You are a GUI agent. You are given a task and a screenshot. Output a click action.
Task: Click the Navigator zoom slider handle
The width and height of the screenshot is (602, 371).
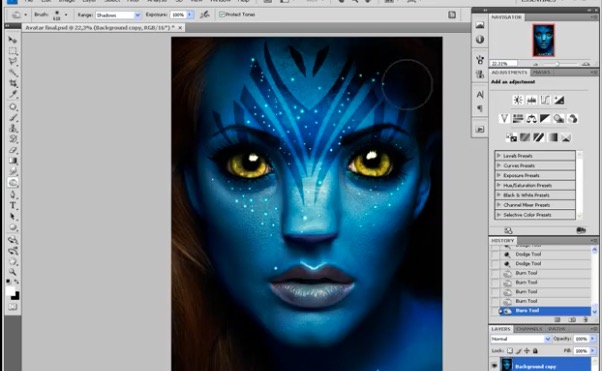(557, 64)
